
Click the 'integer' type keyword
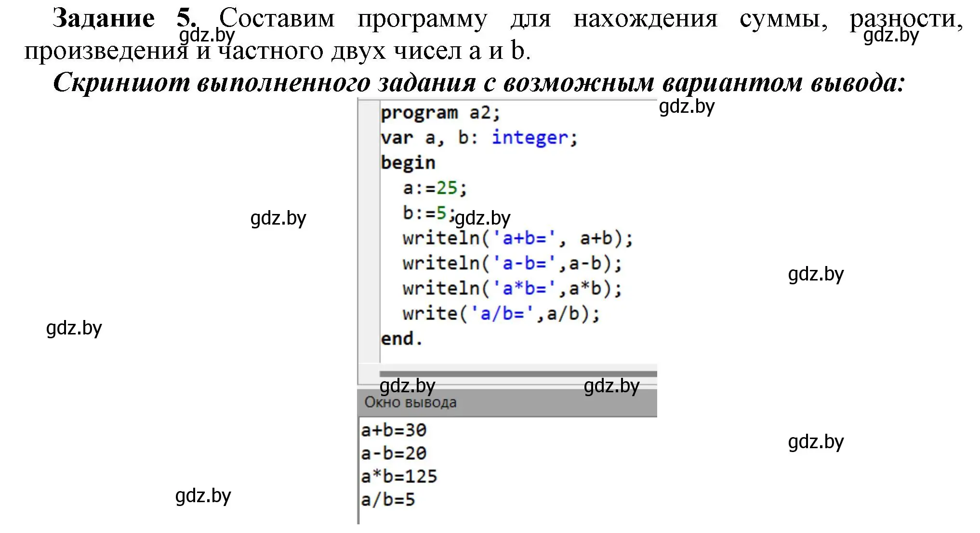(x=530, y=138)
